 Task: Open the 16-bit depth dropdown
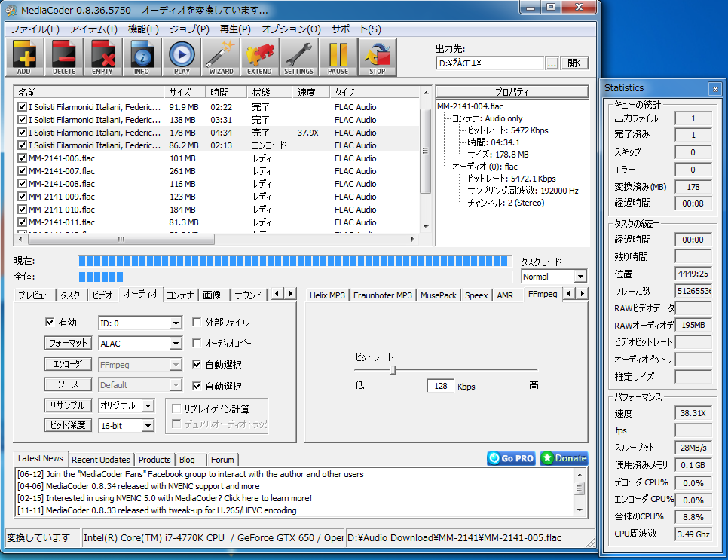pos(148,425)
